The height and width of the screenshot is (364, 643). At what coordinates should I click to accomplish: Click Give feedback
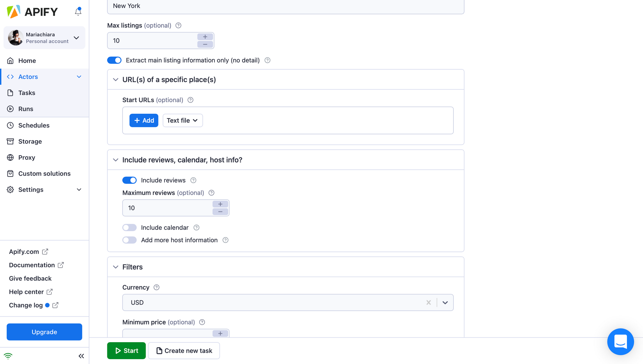click(30, 279)
